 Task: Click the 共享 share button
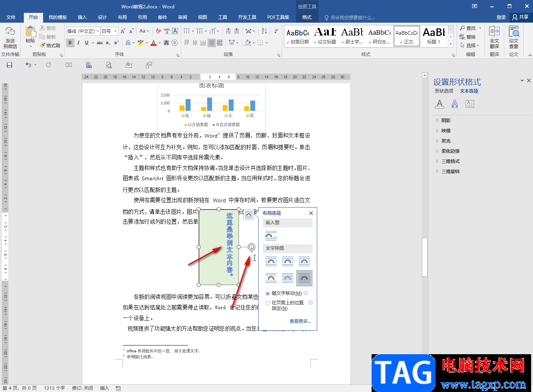pyautogui.click(x=521, y=17)
